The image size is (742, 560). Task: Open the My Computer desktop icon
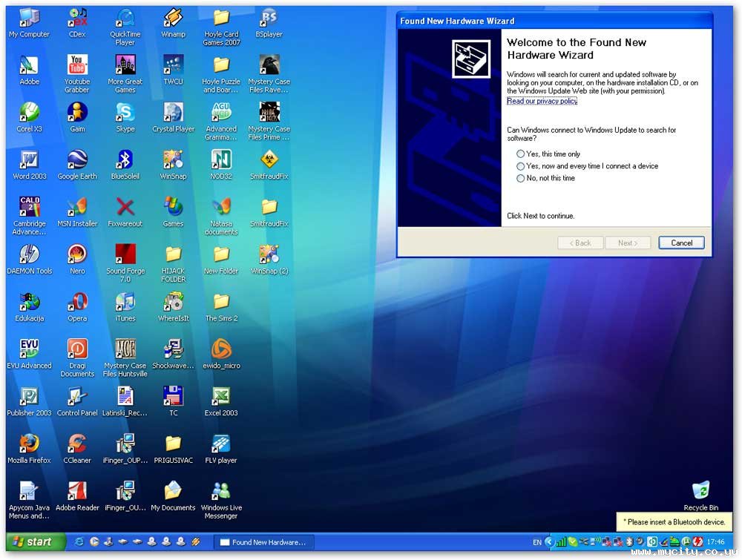29,24
